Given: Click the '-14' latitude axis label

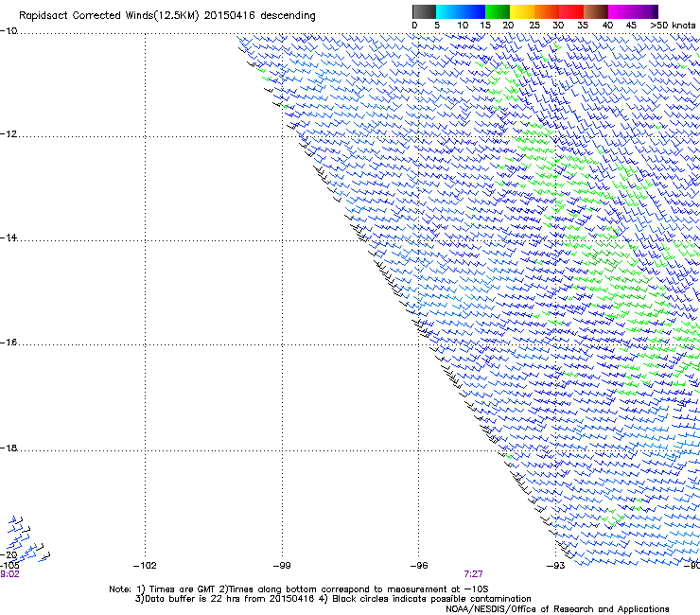Looking at the screenshot, I should 8,238.
